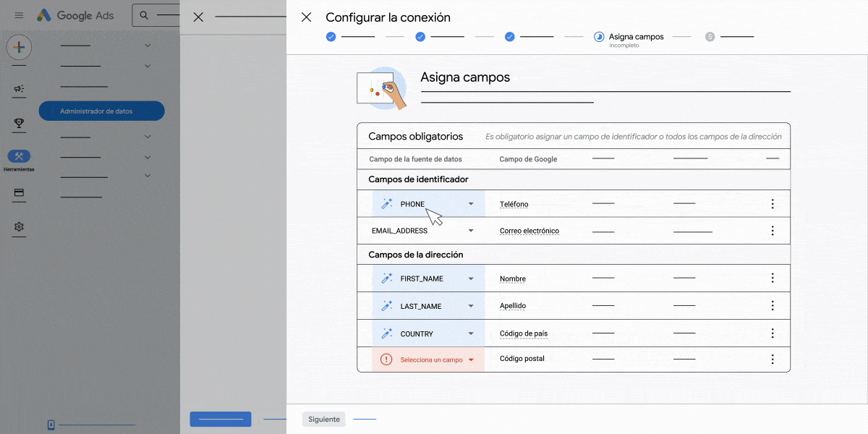Open the FIRST_NAME source field dropdown

point(428,278)
